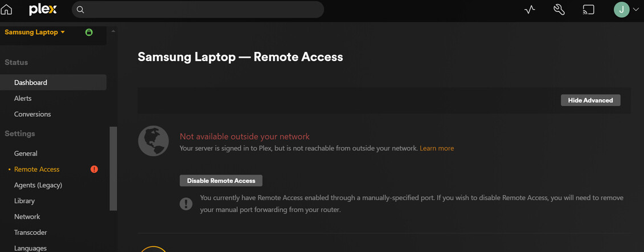Expand account menu chevron beside avatar

(x=636, y=10)
